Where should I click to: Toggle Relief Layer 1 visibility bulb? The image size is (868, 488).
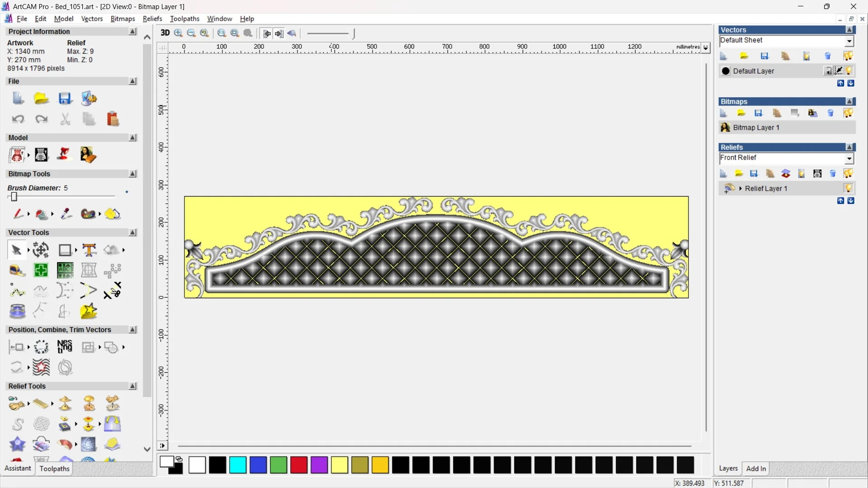(849, 188)
